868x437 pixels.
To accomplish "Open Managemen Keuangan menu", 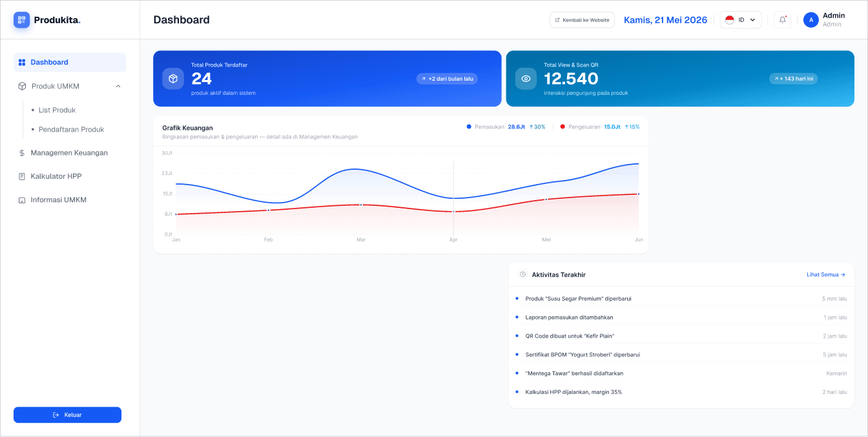I will point(70,153).
